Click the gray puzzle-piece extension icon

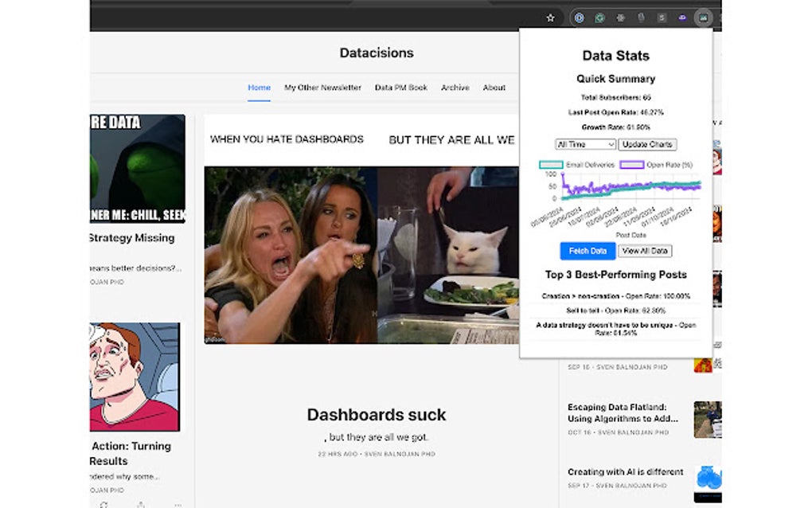click(x=622, y=18)
